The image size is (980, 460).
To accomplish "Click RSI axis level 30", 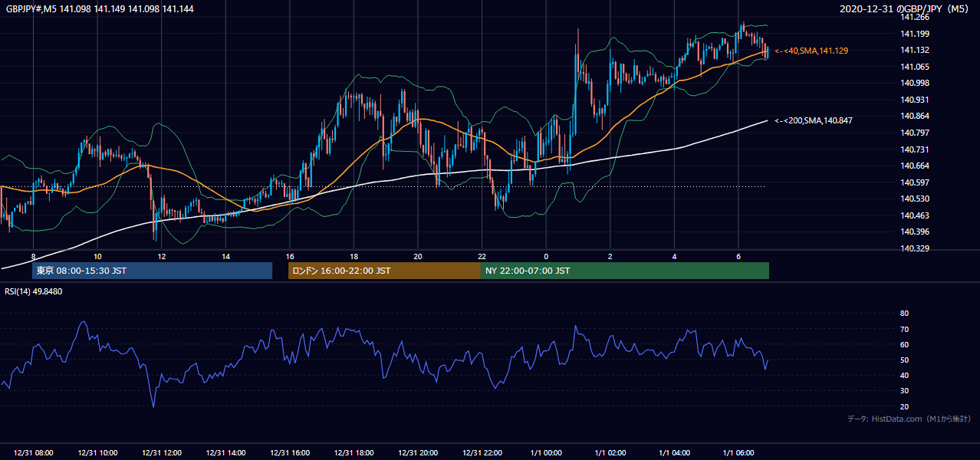I will coord(904,391).
